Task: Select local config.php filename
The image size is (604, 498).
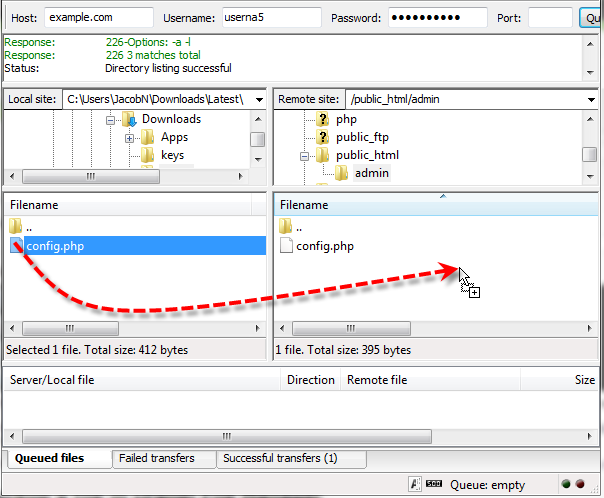Action: [x=55, y=246]
